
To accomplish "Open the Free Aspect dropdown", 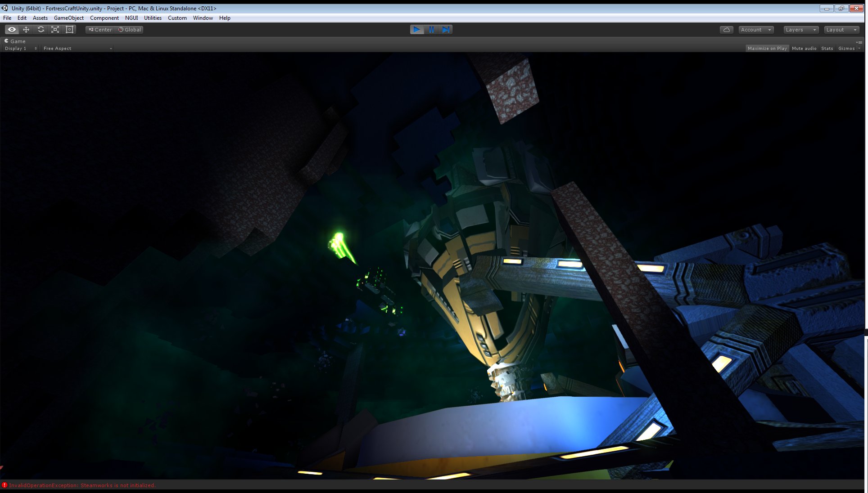I will (x=77, y=49).
